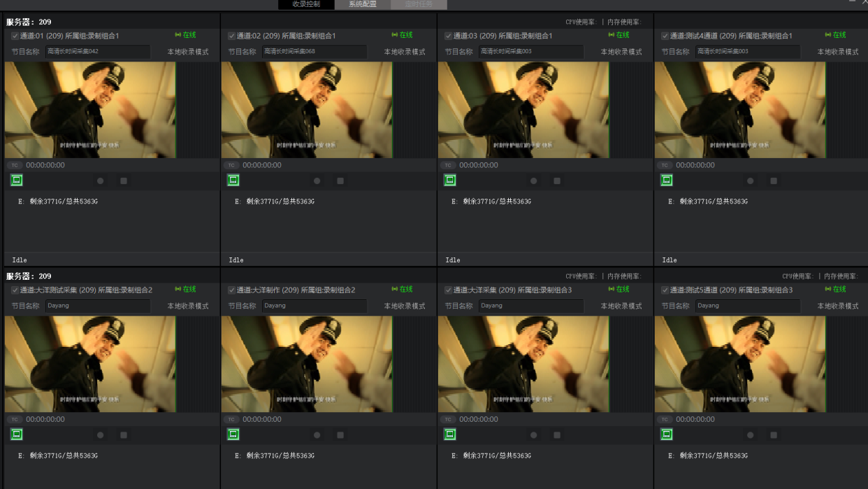Start recording on 大洋采集 channel
The width and height of the screenshot is (868, 489).
click(x=534, y=435)
